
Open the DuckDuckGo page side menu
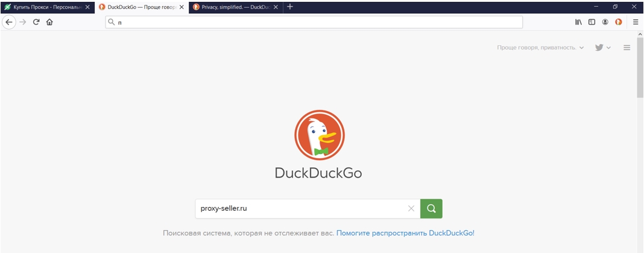[x=627, y=48]
